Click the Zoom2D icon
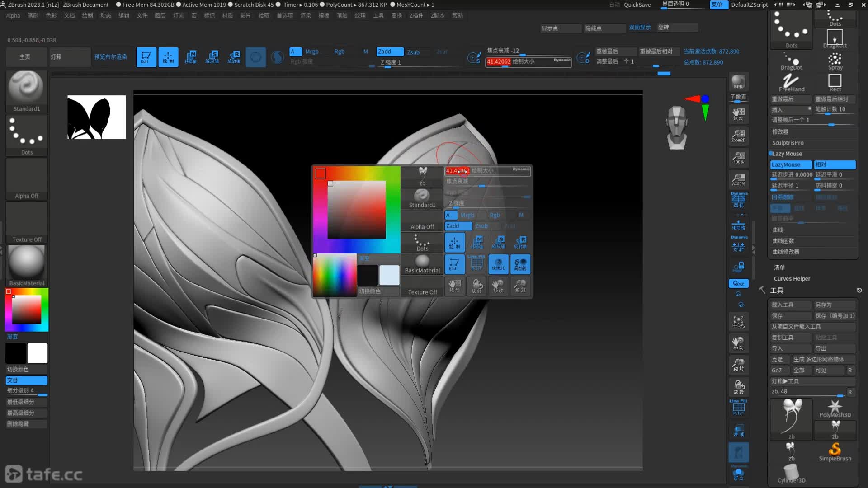868x488 pixels. (x=738, y=136)
